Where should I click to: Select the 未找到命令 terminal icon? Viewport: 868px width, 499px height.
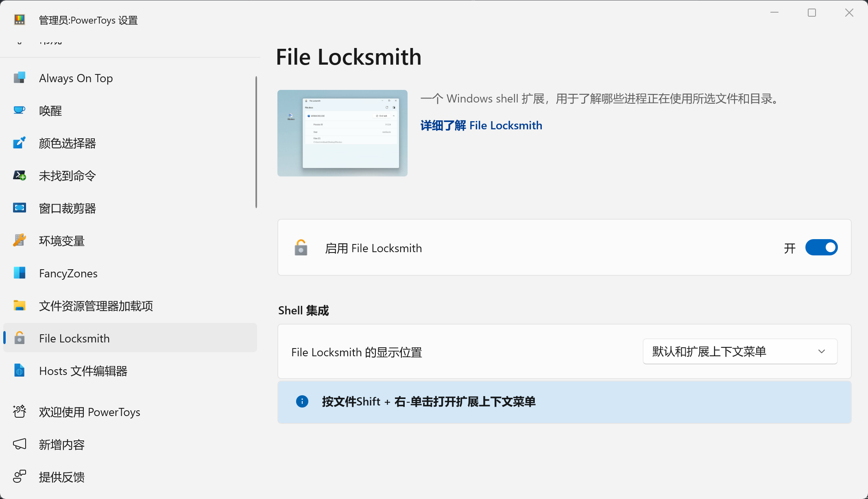click(x=19, y=175)
